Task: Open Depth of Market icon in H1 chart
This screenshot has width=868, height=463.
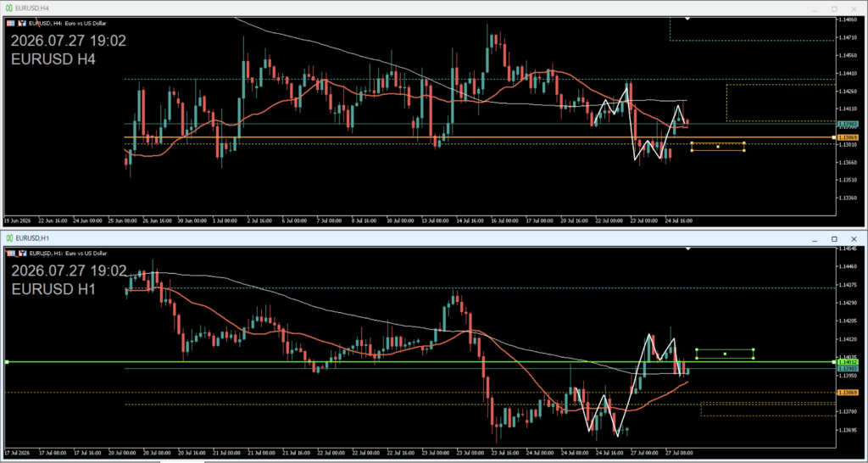Action: pos(12,253)
